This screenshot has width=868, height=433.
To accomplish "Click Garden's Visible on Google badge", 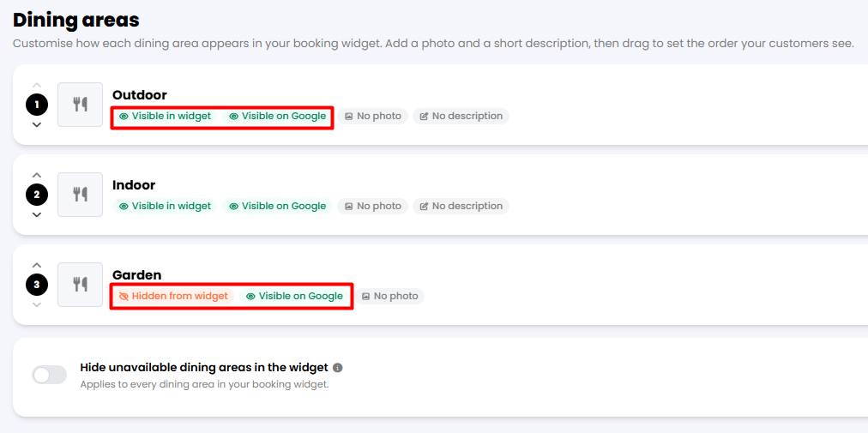I will (x=295, y=296).
